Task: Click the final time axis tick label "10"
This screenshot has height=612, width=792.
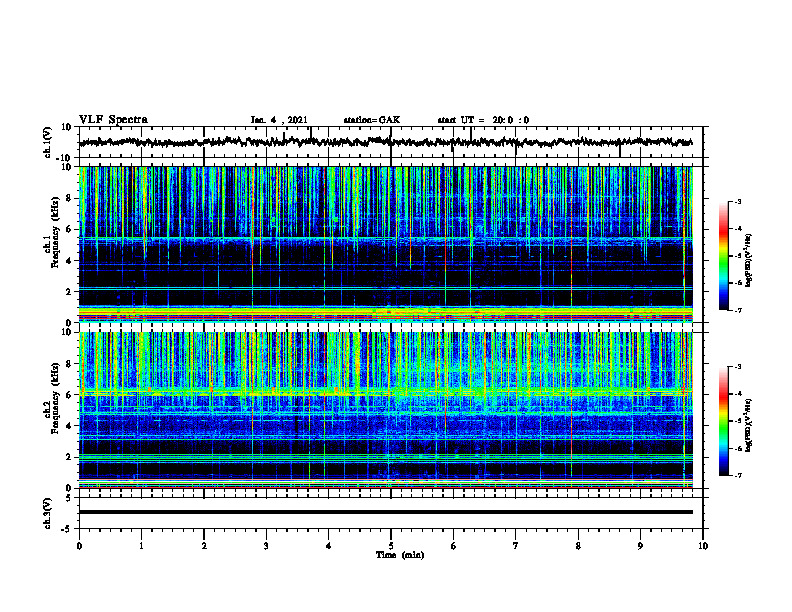Action: pyautogui.click(x=703, y=546)
